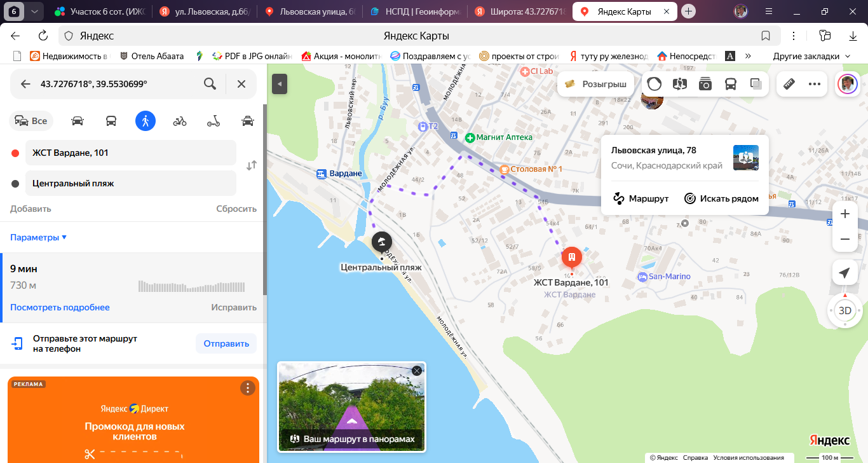Click 'Искать рядом' in the address card
Screen dimensions: 868x463
click(x=721, y=198)
